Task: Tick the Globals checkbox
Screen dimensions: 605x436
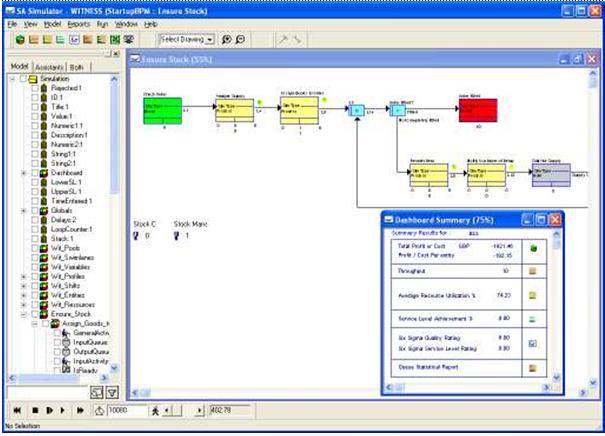Action: click(x=34, y=211)
